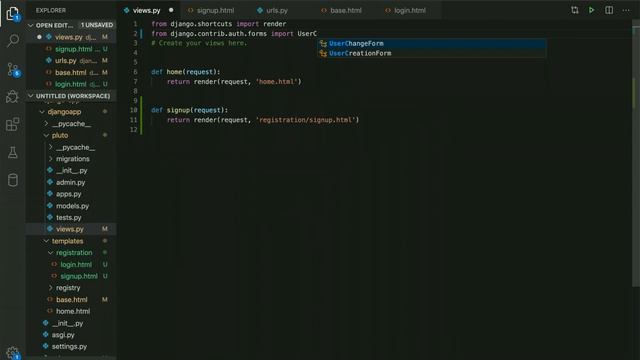Expand the registry folder
Image resolution: width=640 pixels, height=360 pixels.
pyautogui.click(x=51, y=288)
